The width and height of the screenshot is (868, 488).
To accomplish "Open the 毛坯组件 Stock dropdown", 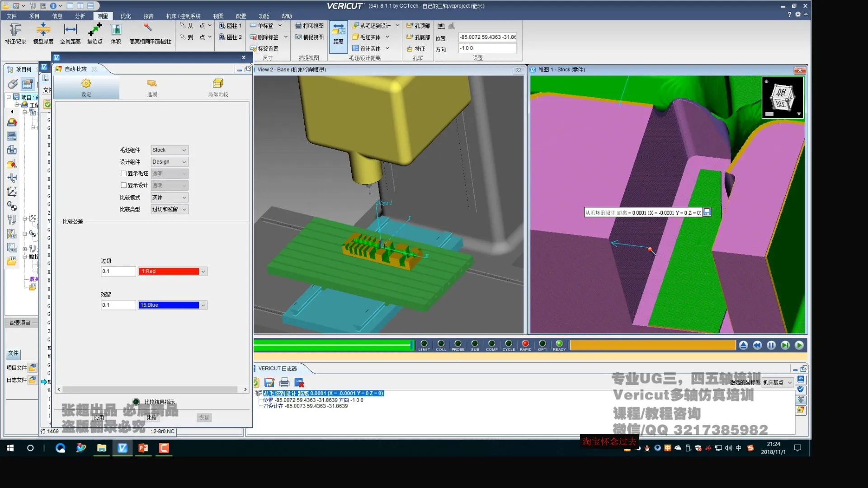I will (x=170, y=150).
